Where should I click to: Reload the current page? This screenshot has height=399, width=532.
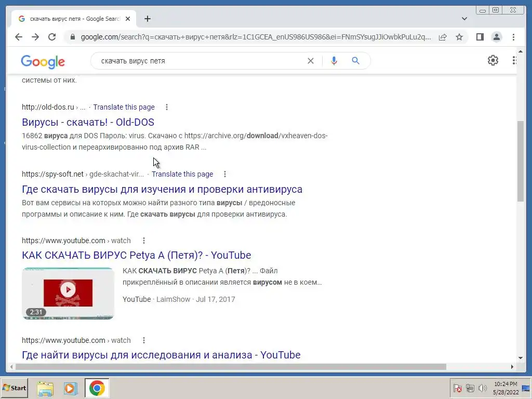point(52,37)
